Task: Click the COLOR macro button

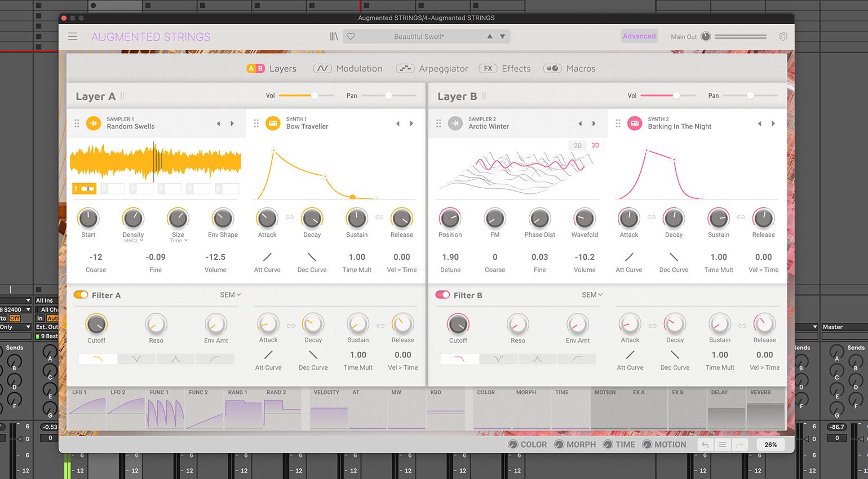Action: tap(528, 445)
